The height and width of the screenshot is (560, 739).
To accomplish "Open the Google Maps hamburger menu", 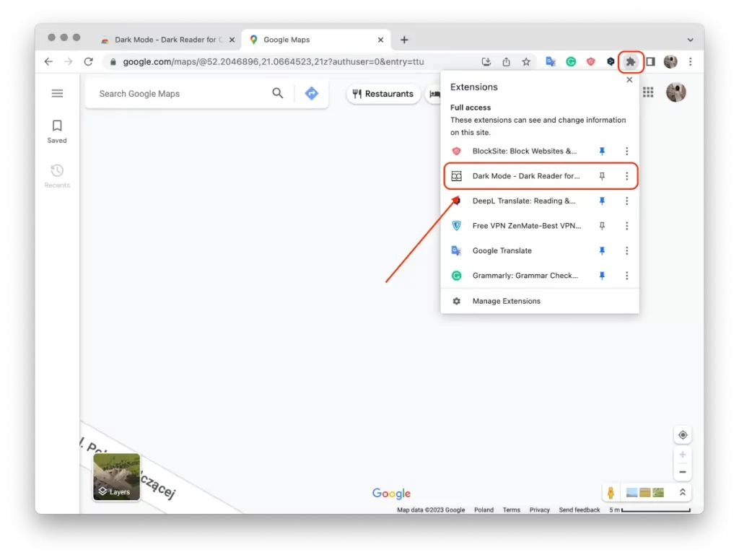I will point(57,93).
